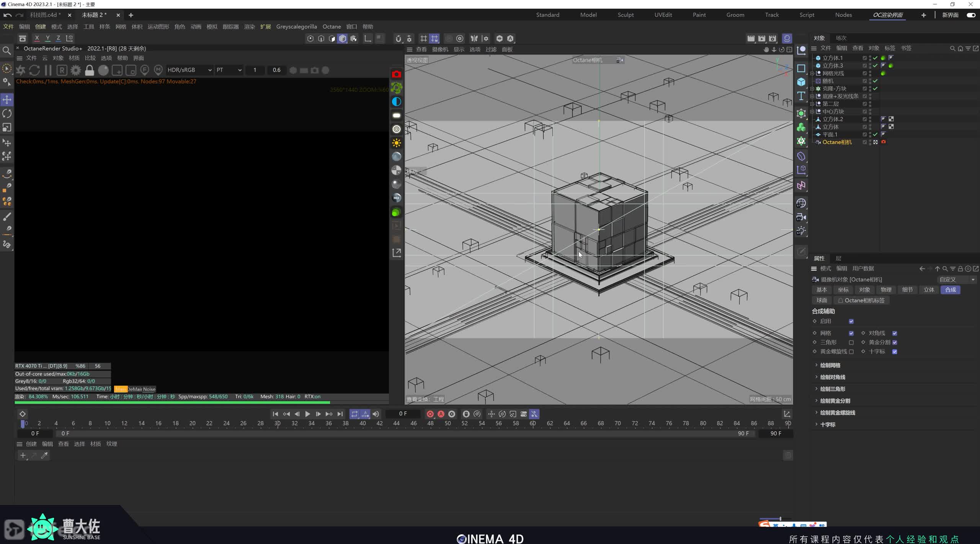
Task: Click the text spline T icon
Action: tap(801, 96)
